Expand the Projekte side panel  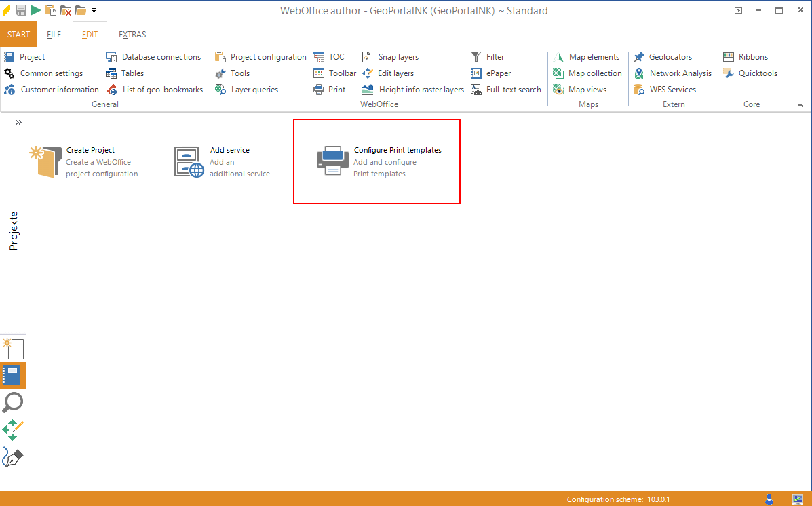[18, 123]
